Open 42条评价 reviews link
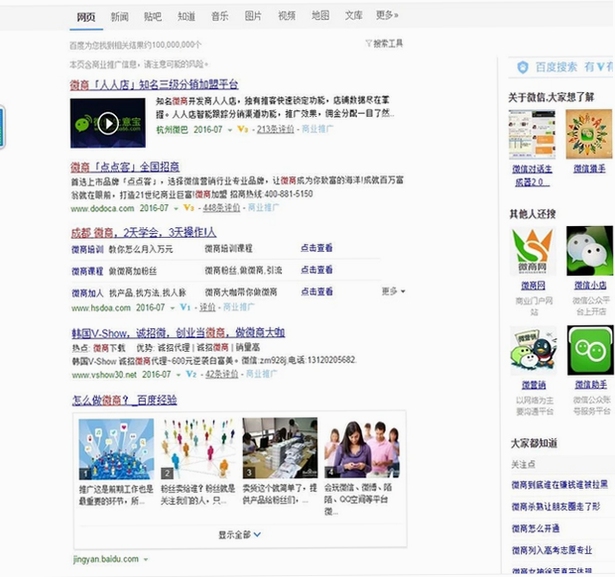Image resolution: width=615 pixels, height=577 pixels. coord(222,374)
